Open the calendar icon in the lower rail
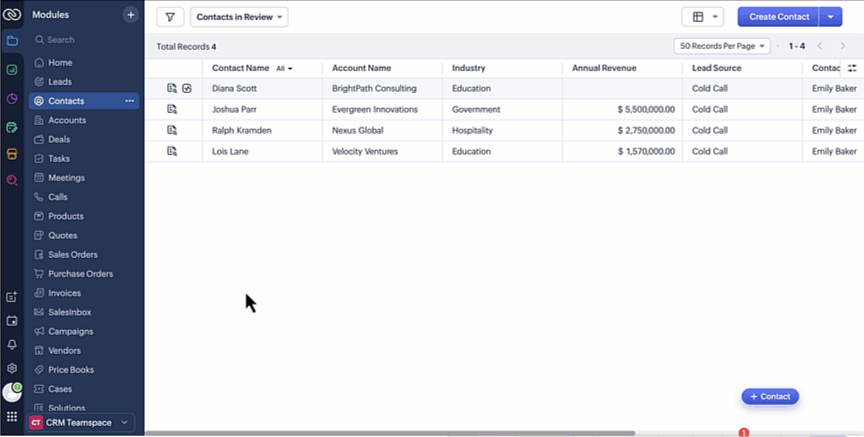The image size is (864, 437). tap(12, 321)
